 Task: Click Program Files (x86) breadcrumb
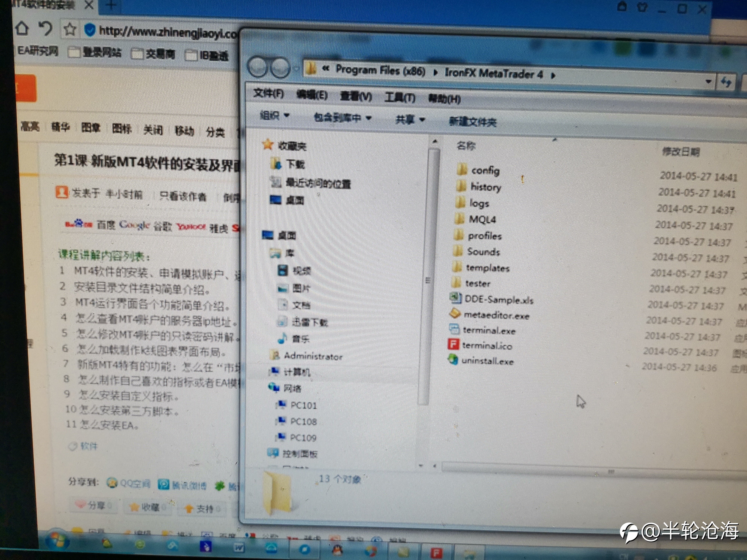pyautogui.click(x=380, y=70)
